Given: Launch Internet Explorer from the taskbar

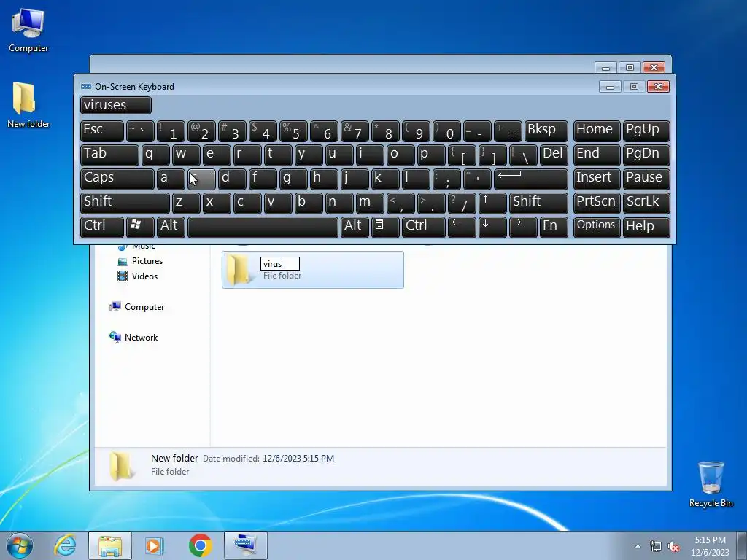Looking at the screenshot, I should pos(65,545).
